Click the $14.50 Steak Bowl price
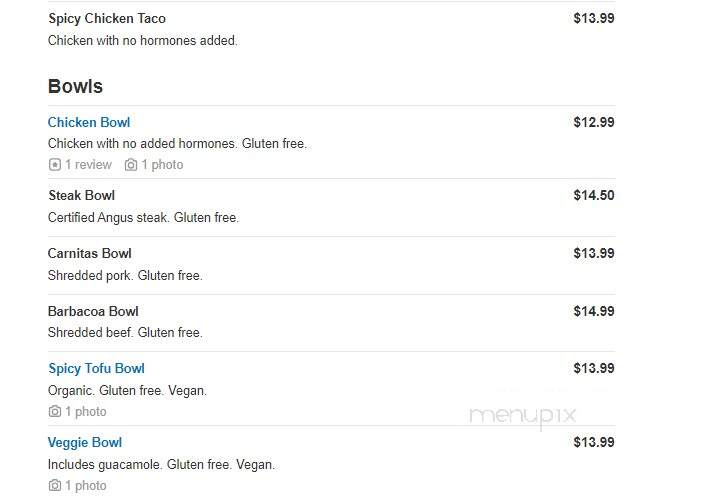This screenshot has height=498, width=702. click(594, 195)
